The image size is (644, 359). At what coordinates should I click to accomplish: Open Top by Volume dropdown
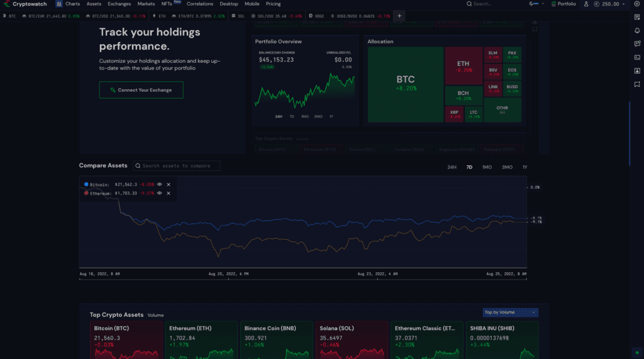coord(510,312)
